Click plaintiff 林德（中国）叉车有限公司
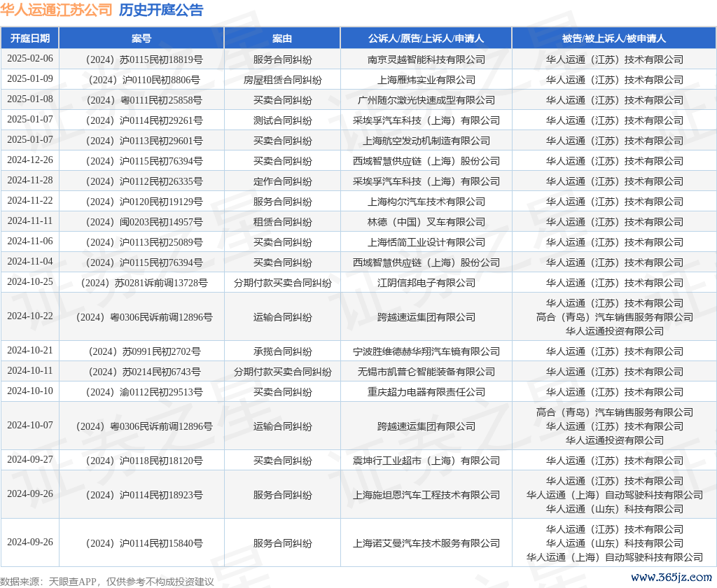 point(426,222)
